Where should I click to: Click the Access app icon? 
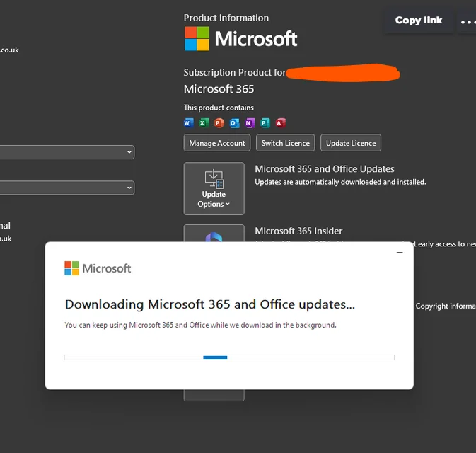(x=281, y=122)
